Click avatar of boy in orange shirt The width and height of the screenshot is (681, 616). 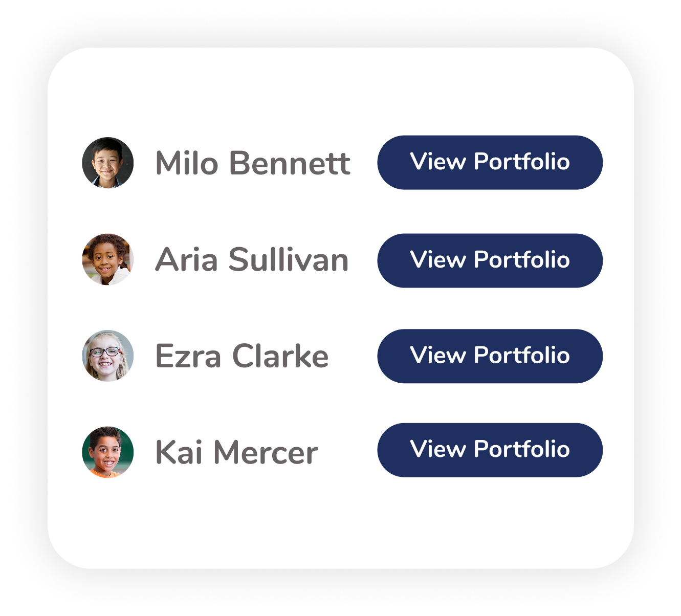click(x=107, y=452)
